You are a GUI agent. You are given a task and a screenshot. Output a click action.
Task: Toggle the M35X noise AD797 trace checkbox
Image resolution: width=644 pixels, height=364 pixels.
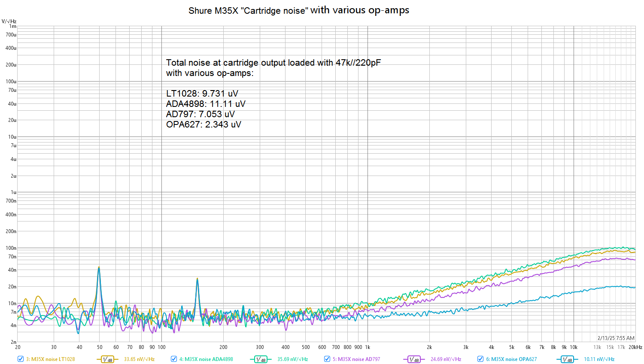pyautogui.click(x=327, y=359)
